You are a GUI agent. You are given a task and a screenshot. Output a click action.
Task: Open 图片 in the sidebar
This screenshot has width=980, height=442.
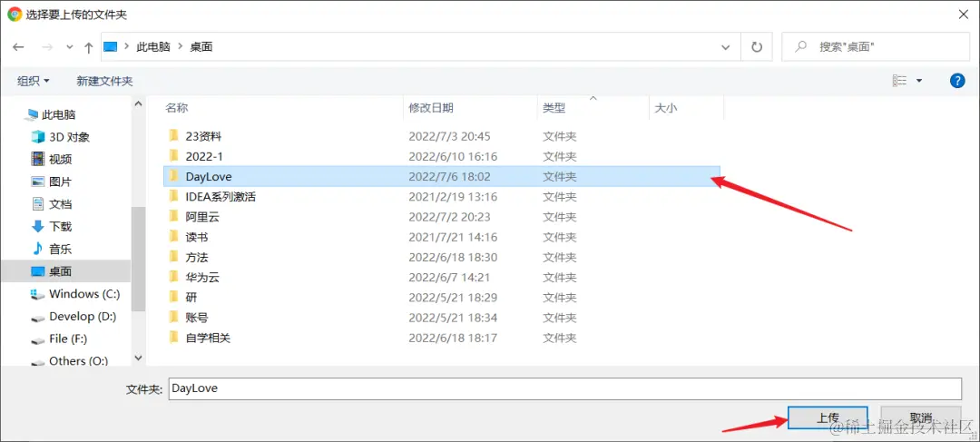click(61, 182)
